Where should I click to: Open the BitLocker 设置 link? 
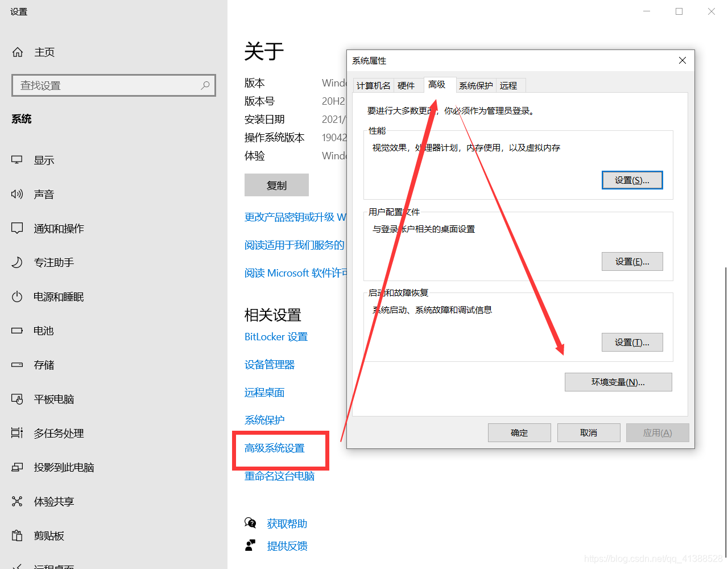pyautogui.click(x=276, y=337)
